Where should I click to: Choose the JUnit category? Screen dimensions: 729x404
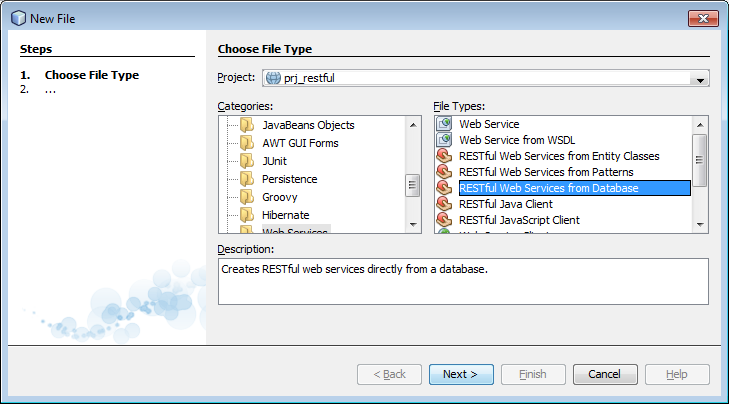[x=277, y=161]
